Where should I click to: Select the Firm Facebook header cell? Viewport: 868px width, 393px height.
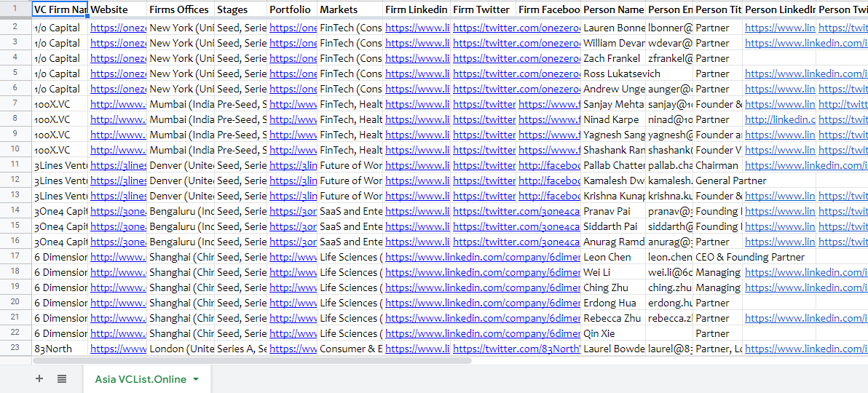548,9
